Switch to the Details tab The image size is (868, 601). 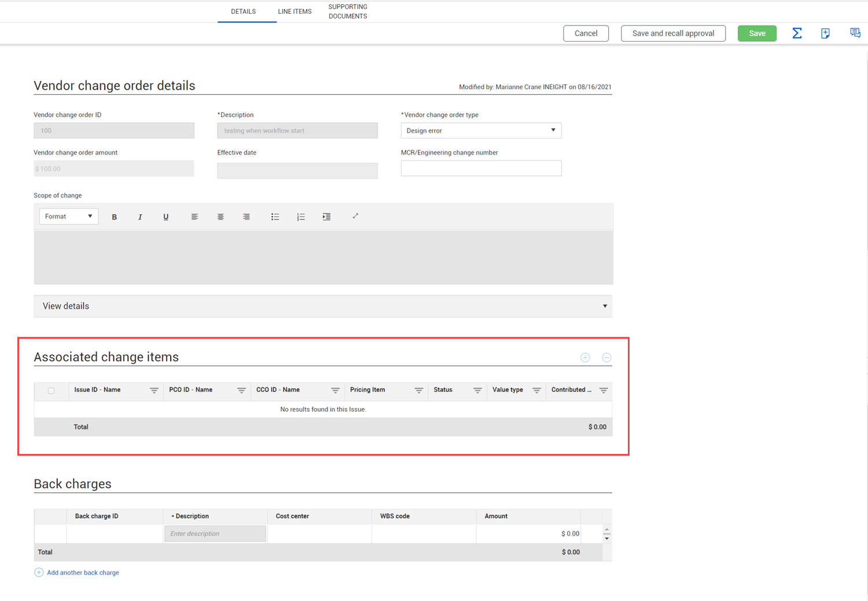[244, 12]
